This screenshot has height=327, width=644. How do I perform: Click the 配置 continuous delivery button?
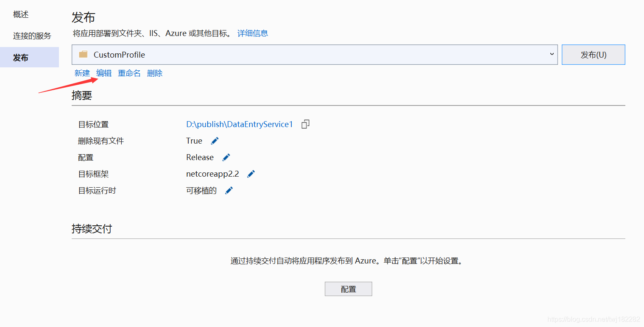coord(348,289)
